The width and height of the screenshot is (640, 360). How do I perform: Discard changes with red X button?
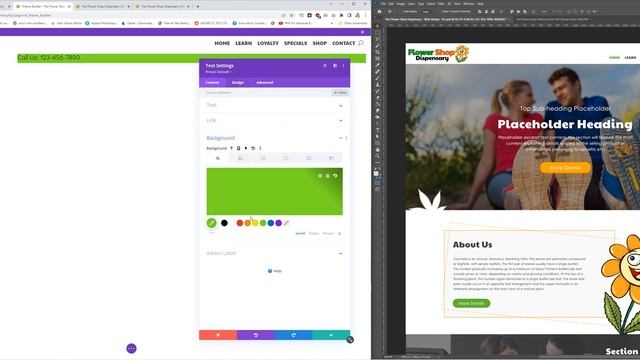click(218, 335)
